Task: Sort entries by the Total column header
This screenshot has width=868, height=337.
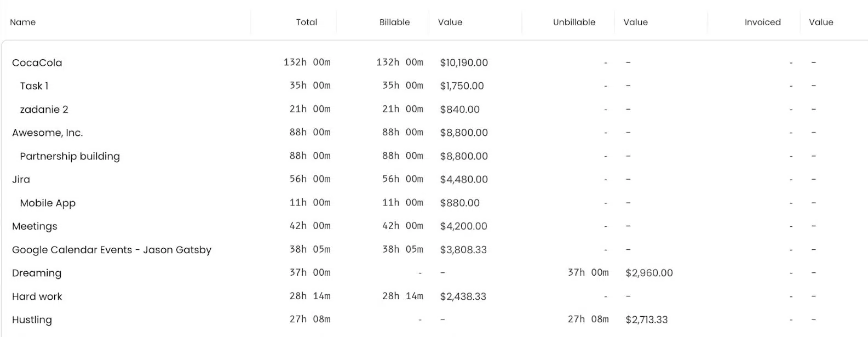Action: pyautogui.click(x=307, y=22)
